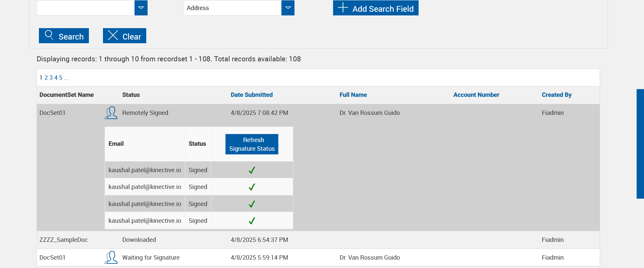Click the signer icon beside Remotely Signed
The width and height of the screenshot is (644, 268).
pyautogui.click(x=111, y=113)
